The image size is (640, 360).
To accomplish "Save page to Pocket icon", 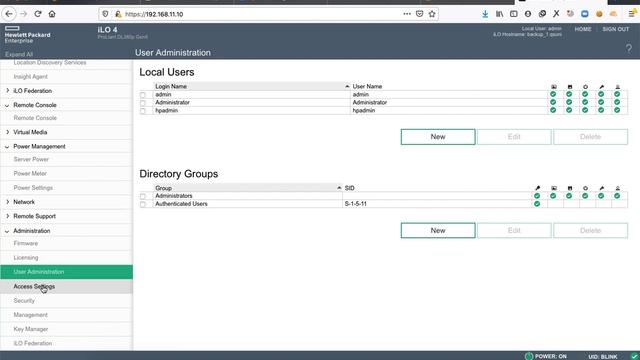I will tap(419, 14).
